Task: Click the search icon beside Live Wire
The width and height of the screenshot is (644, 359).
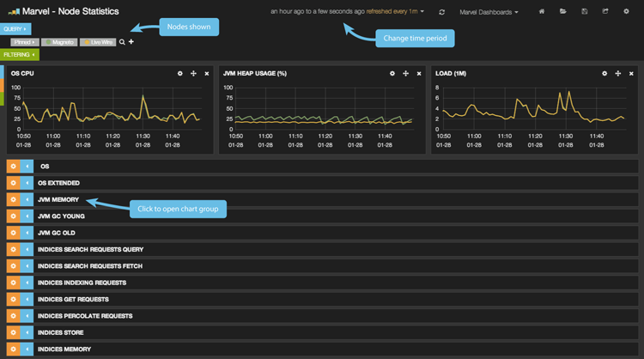Action: click(x=122, y=41)
